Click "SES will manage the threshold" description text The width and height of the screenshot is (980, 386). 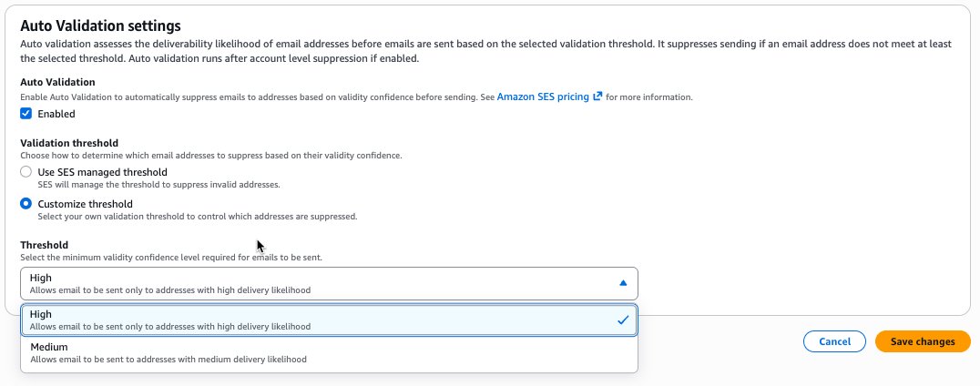click(x=158, y=185)
